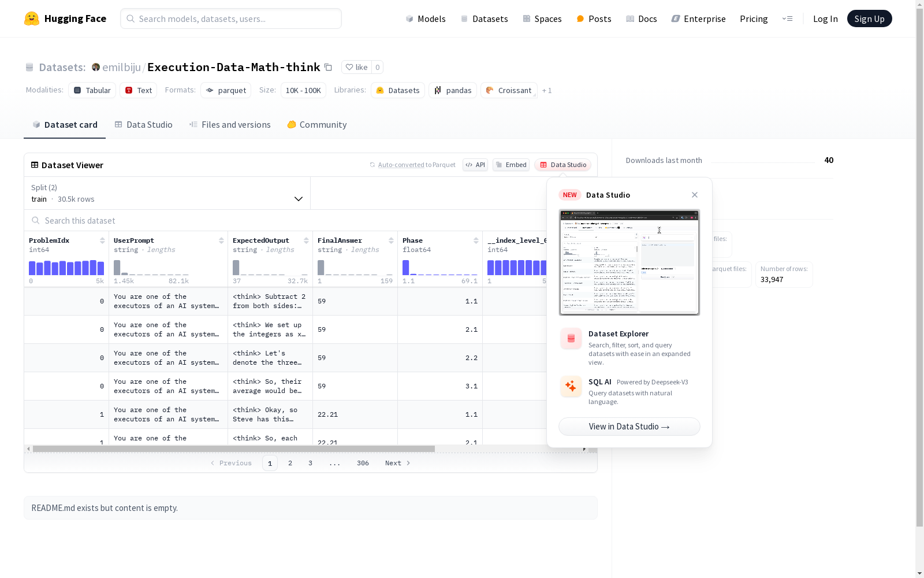Click the Log In link

pyautogui.click(x=825, y=18)
